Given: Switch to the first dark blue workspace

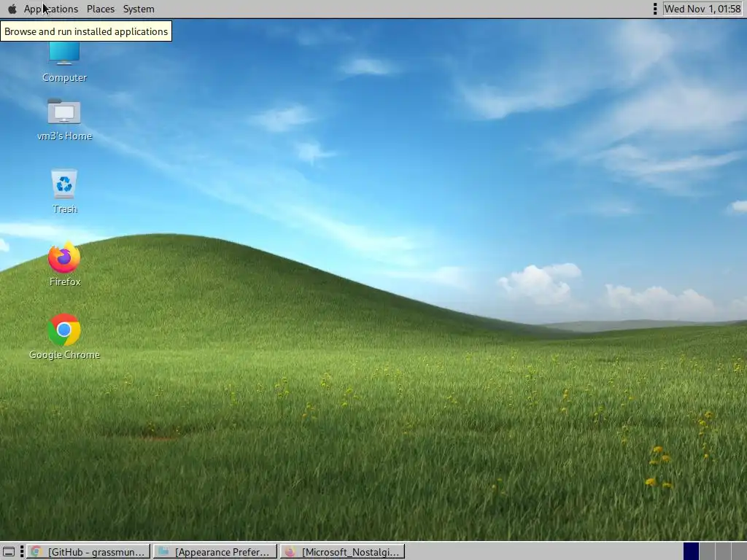Looking at the screenshot, I should [x=691, y=551].
